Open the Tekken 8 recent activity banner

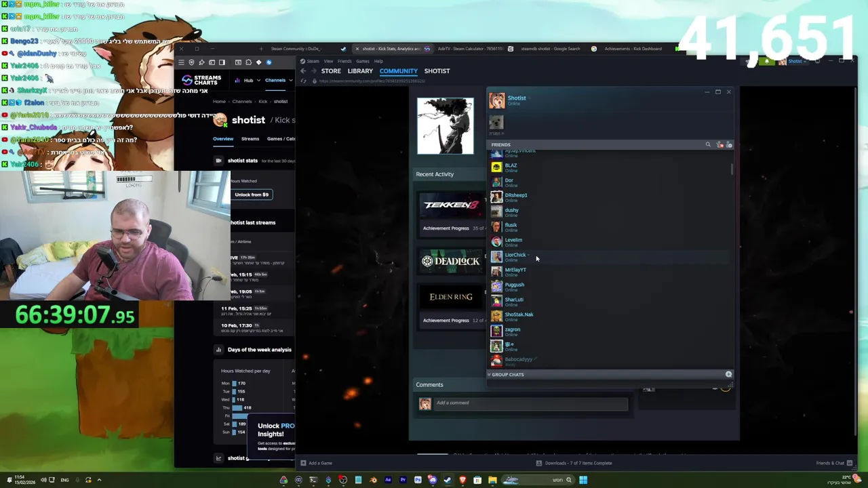(x=451, y=205)
